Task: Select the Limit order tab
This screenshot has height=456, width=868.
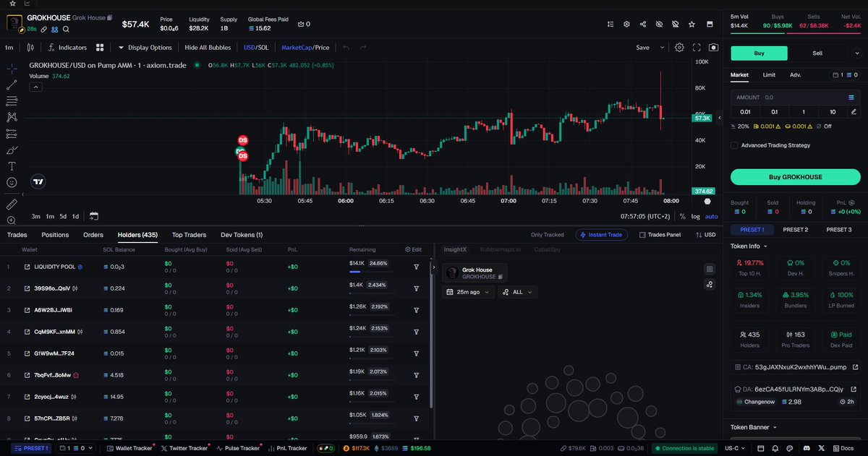Action: tap(769, 74)
